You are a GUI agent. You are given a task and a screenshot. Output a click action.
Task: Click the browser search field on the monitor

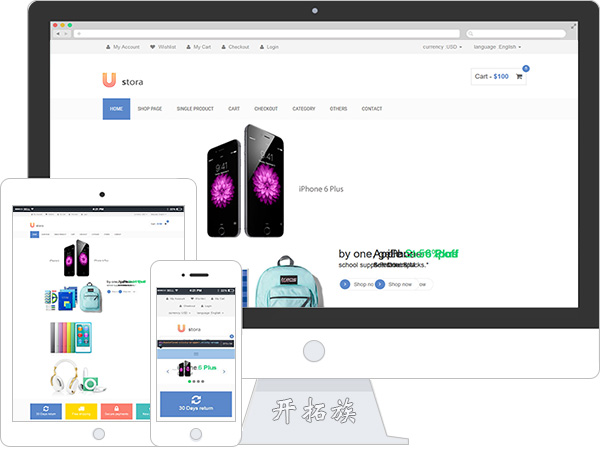pos(516,34)
